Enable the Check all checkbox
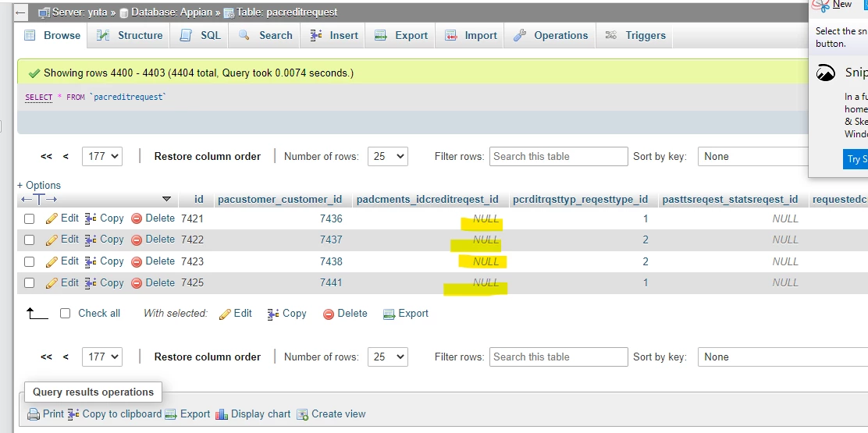 [66, 314]
